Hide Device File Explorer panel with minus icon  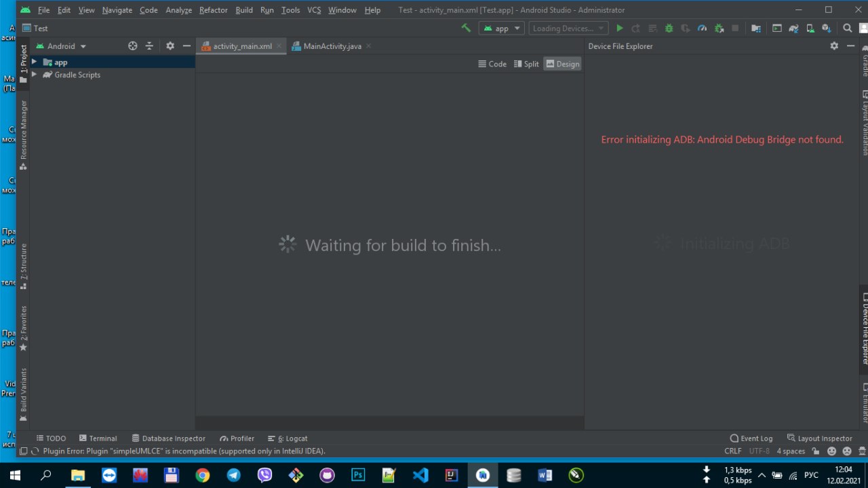pos(850,46)
